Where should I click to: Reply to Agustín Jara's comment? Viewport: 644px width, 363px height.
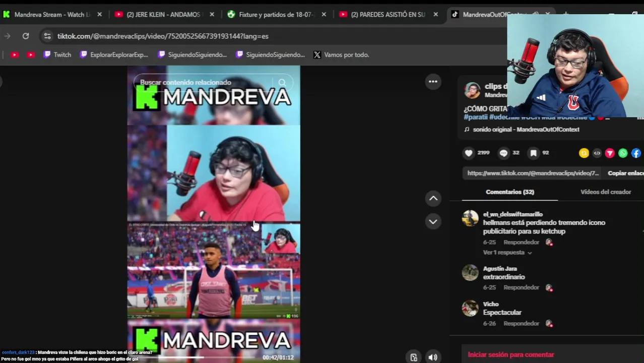(x=521, y=287)
